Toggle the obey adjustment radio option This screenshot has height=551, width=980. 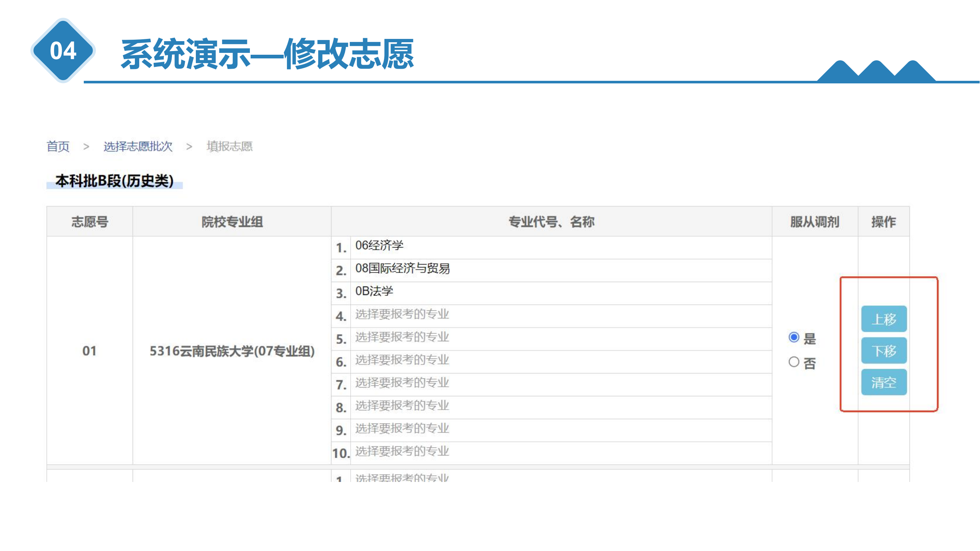point(794,337)
